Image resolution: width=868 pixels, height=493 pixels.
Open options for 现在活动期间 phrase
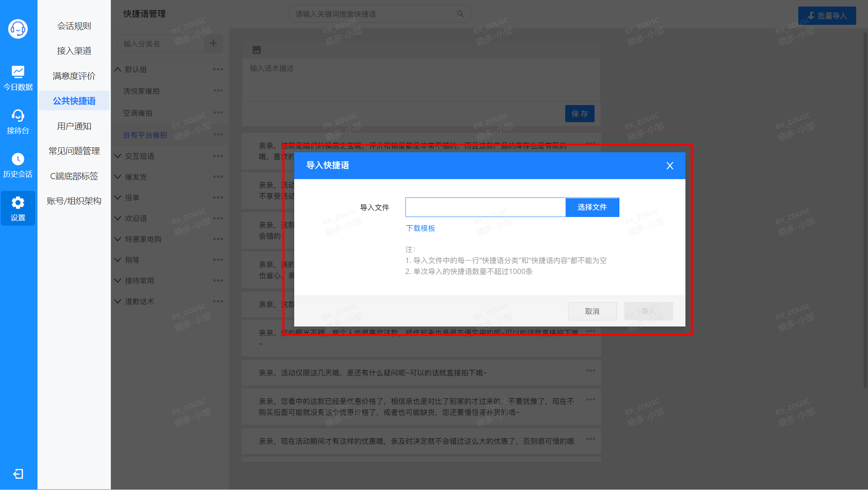point(590,439)
